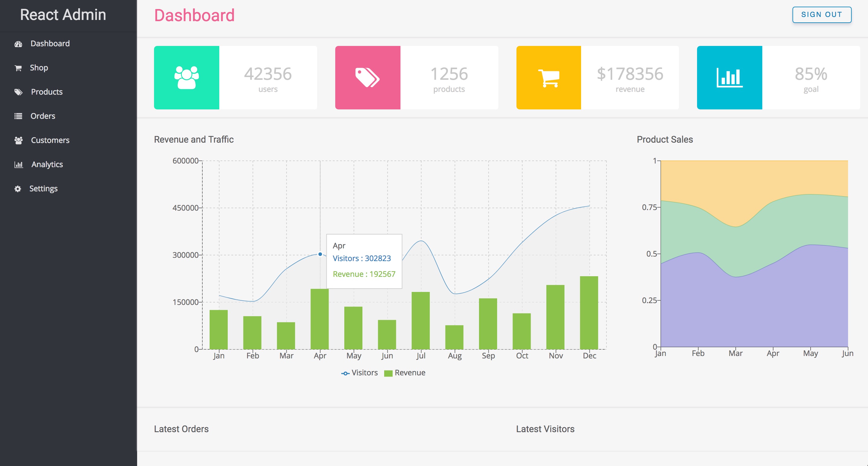868x466 pixels.
Task: Click the Products tags icon in sidebar
Action: [x=18, y=92]
